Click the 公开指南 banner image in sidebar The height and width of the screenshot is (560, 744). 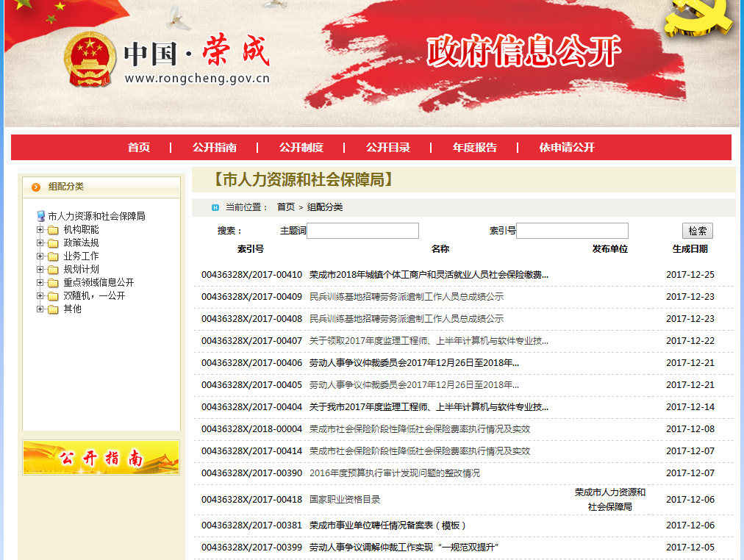pos(101,458)
